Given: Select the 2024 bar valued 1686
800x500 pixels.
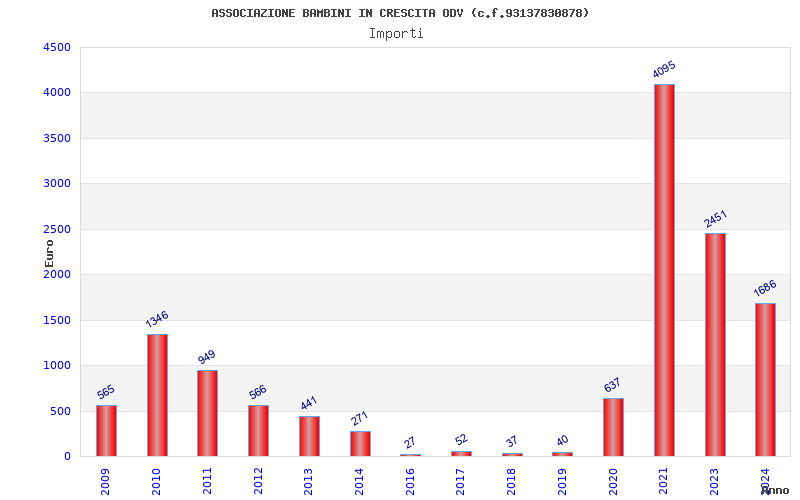Looking at the screenshot, I should [765, 380].
